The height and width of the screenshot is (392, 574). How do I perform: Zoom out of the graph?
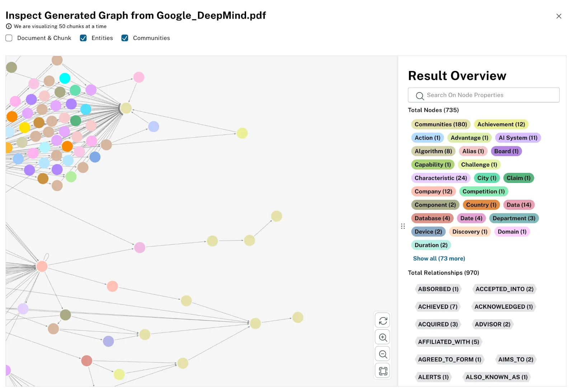coord(383,354)
